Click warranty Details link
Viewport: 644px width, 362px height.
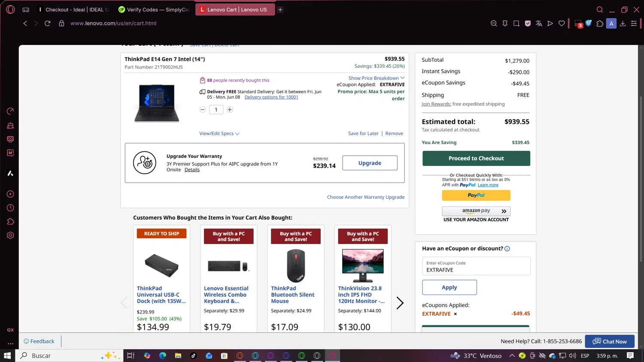(x=192, y=170)
